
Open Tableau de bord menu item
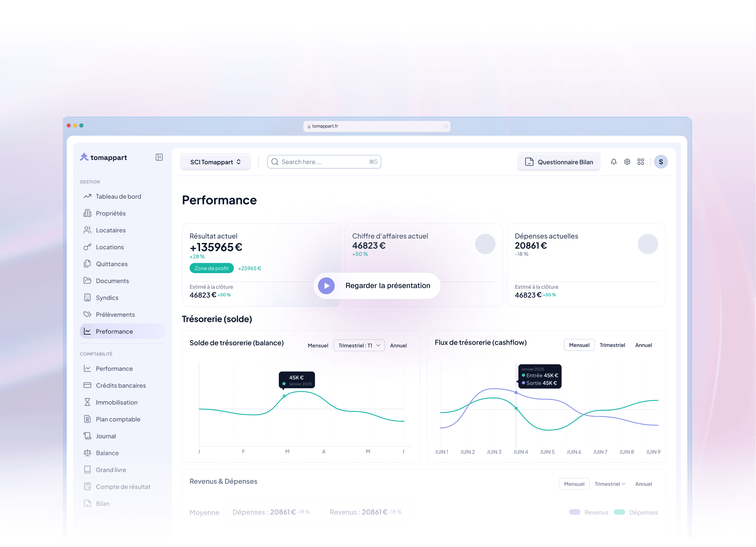[x=118, y=197]
